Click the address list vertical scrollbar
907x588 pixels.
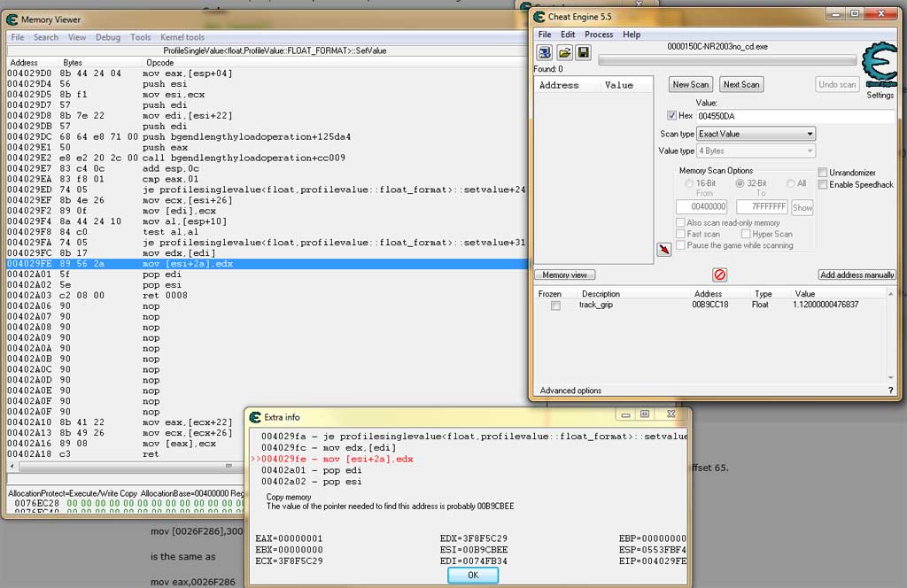(x=891, y=336)
